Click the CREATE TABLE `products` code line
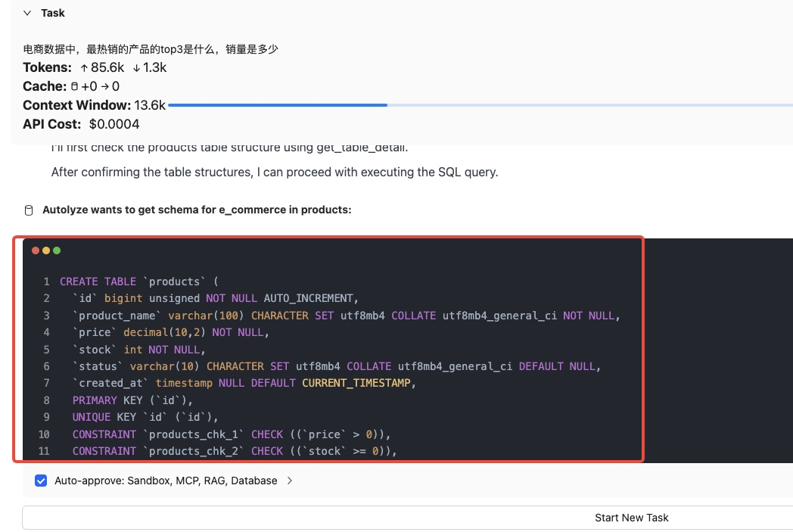 coord(139,282)
